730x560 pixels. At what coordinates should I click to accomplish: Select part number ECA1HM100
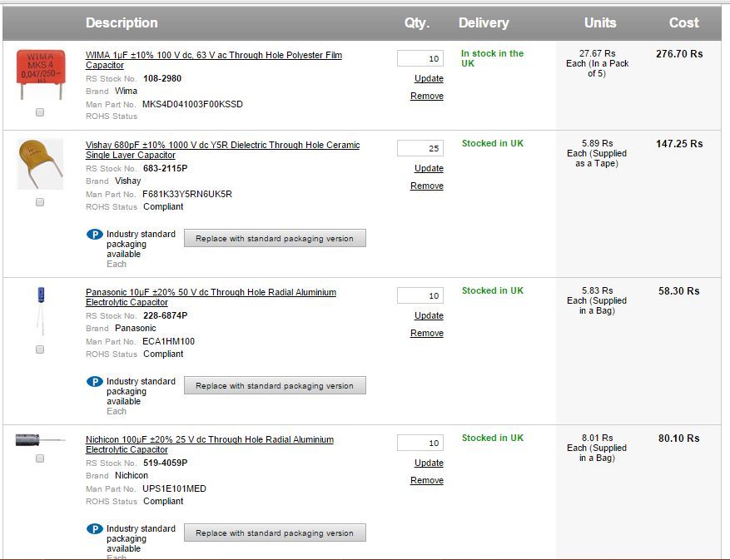[x=168, y=341]
